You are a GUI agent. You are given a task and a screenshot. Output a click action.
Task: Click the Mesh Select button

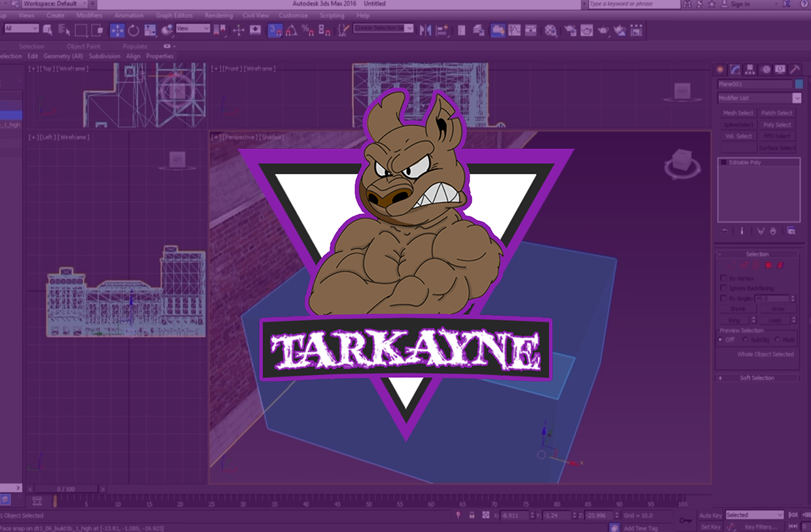738,113
